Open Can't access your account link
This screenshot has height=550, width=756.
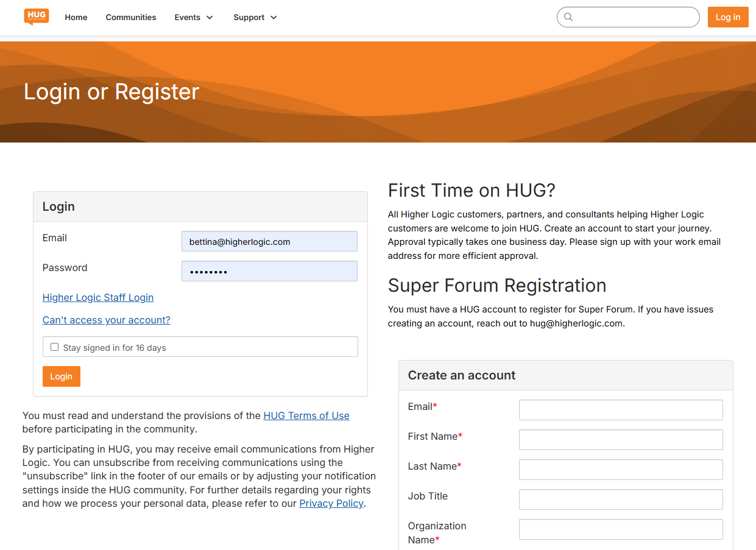pyautogui.click(x=107, y=320)
